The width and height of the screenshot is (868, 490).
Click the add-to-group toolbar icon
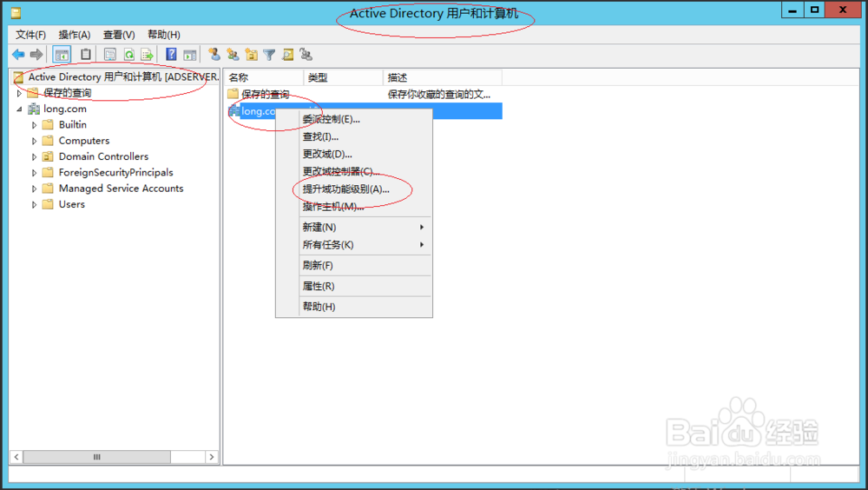306,55
